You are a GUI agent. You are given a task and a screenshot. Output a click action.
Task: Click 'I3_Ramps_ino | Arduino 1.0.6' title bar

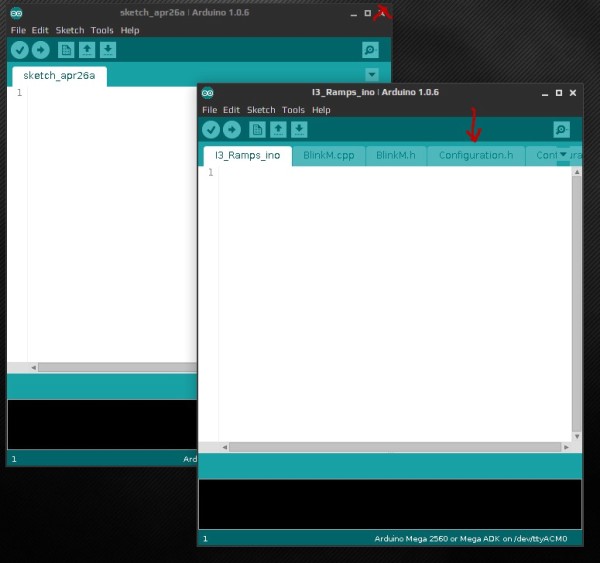375,92
